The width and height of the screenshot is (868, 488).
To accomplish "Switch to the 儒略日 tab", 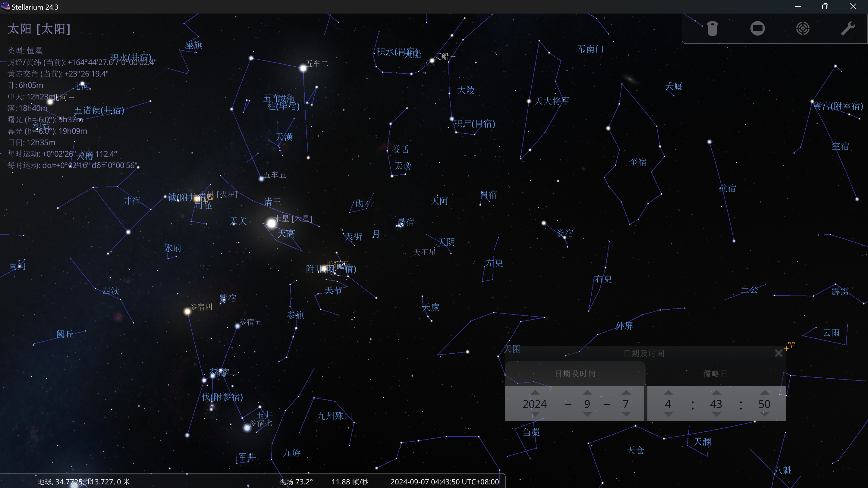I will coord(715,374).
